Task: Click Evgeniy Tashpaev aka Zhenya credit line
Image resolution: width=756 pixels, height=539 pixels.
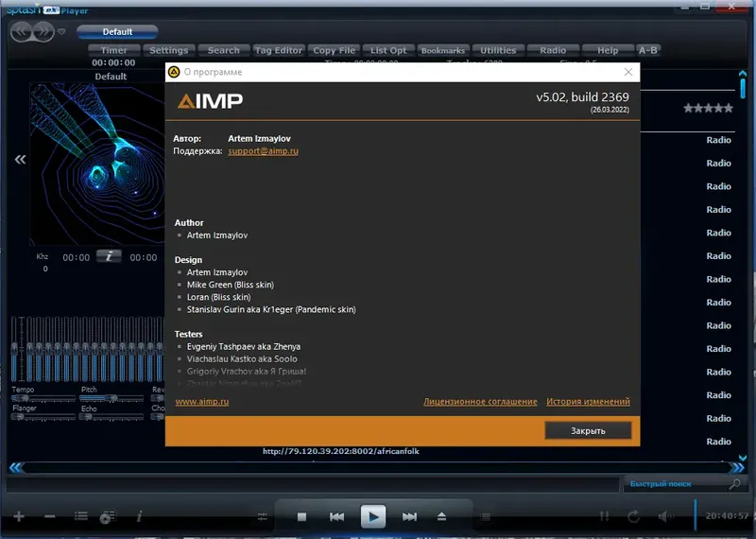Action: (x=244, y=346)
